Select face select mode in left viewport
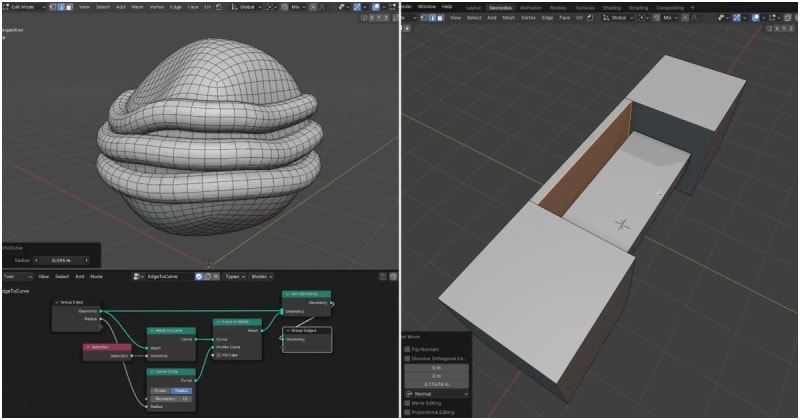 (67, 6)
